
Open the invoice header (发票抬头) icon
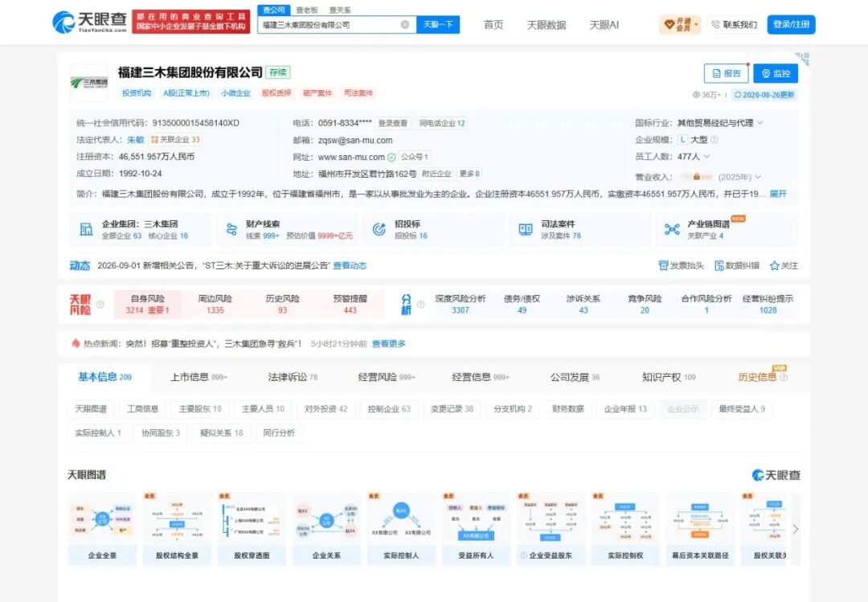coord(663,266)
